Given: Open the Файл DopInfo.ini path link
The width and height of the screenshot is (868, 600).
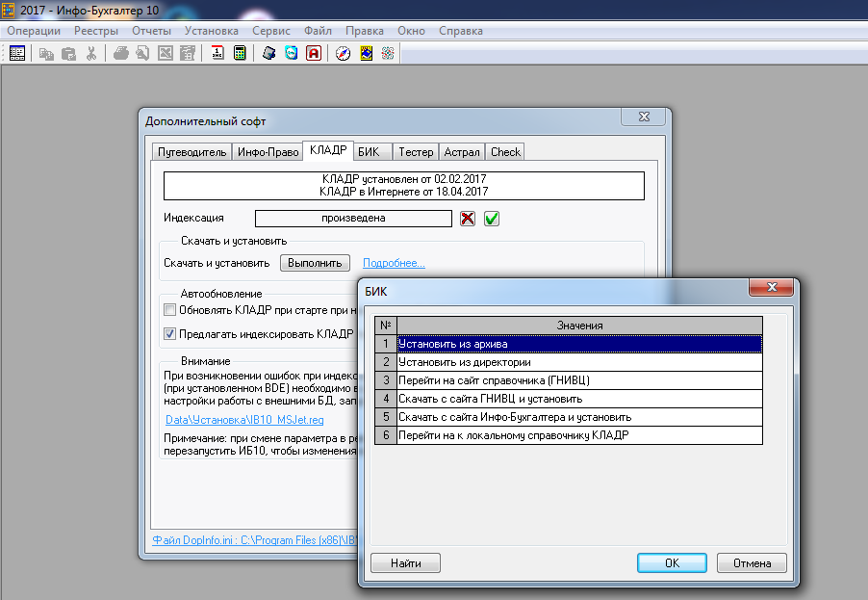Looking at the screenshot, I should point(255,539).
